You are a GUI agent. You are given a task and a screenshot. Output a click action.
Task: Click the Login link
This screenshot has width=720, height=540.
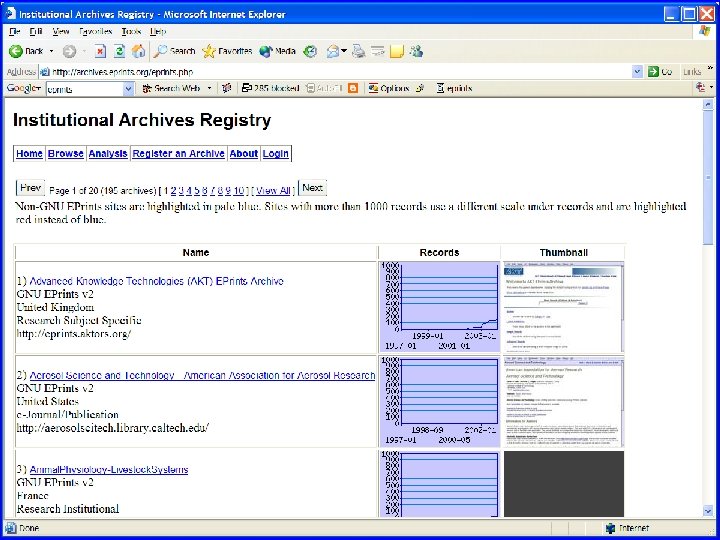coord(276,154)
